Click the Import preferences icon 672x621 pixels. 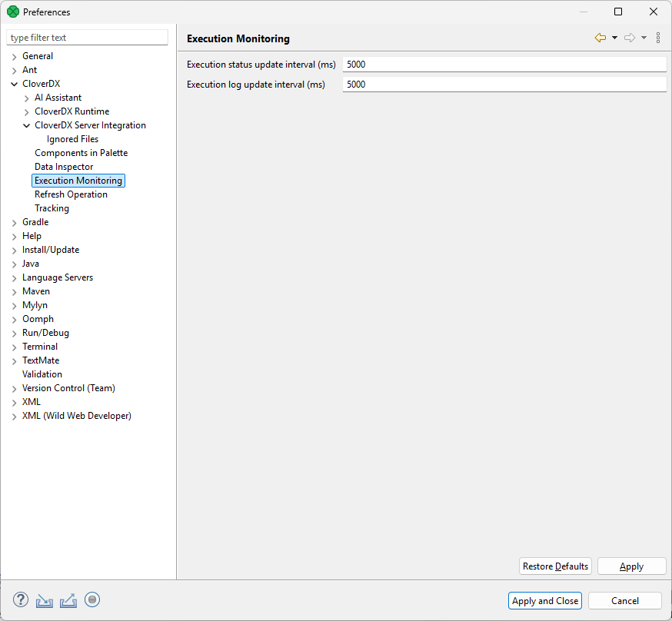coord(44,600)
